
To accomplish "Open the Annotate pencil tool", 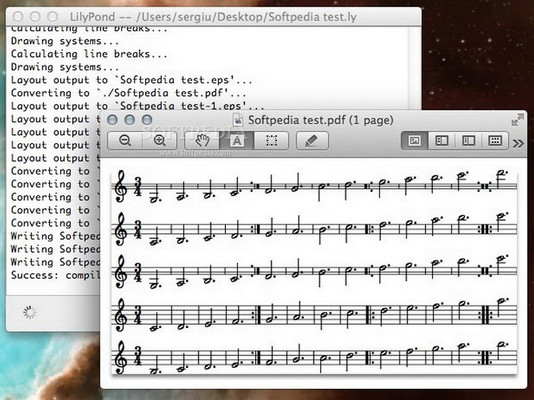I will (x=312, y=141).
